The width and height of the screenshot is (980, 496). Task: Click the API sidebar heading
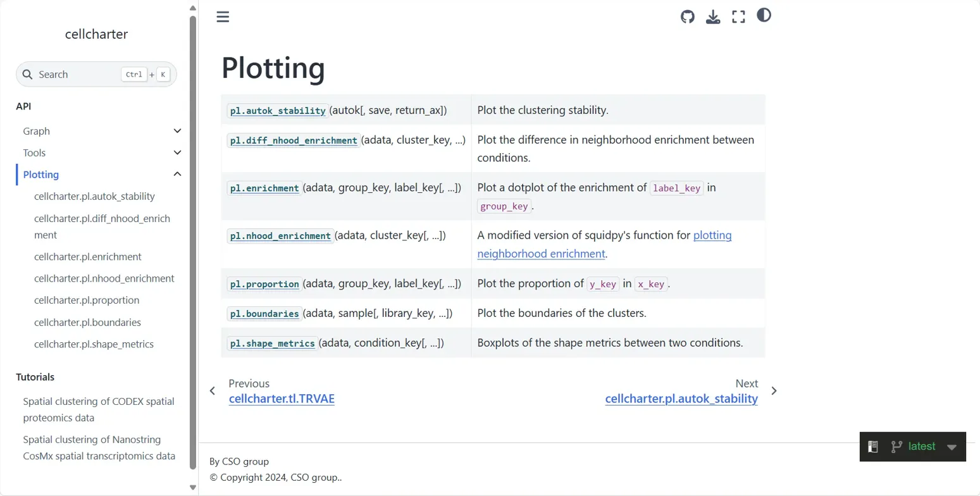pyautogui.click(x=23, y=106)
